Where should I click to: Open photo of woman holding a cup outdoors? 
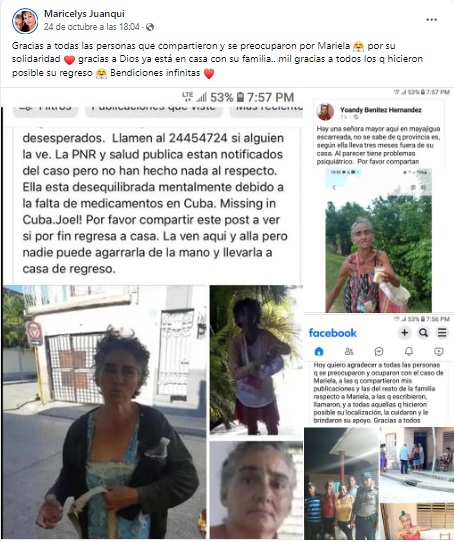[x=379, y=241]
